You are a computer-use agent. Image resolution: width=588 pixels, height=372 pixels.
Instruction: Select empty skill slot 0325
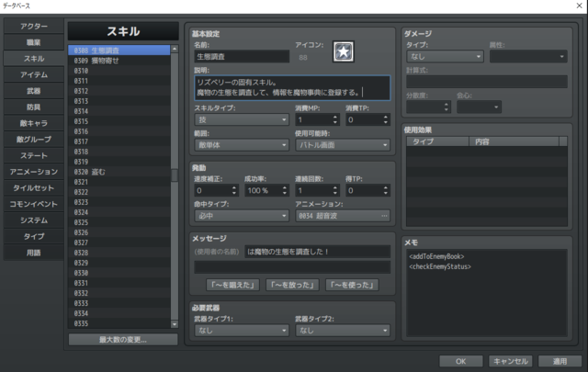coord(119,222)
